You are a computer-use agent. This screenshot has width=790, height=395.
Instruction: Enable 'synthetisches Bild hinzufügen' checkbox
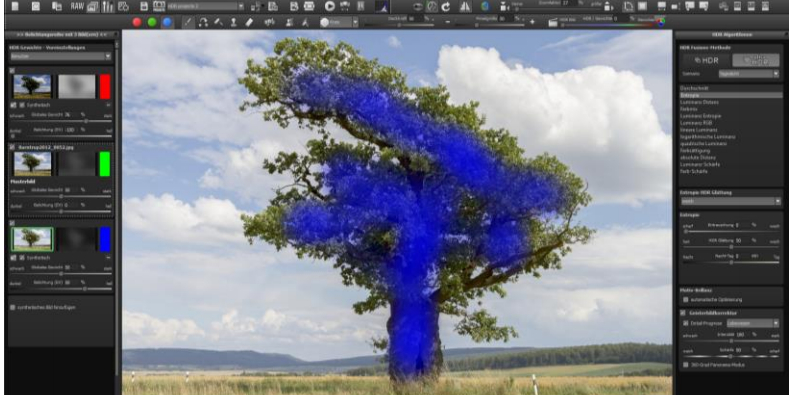pos(13,307)
